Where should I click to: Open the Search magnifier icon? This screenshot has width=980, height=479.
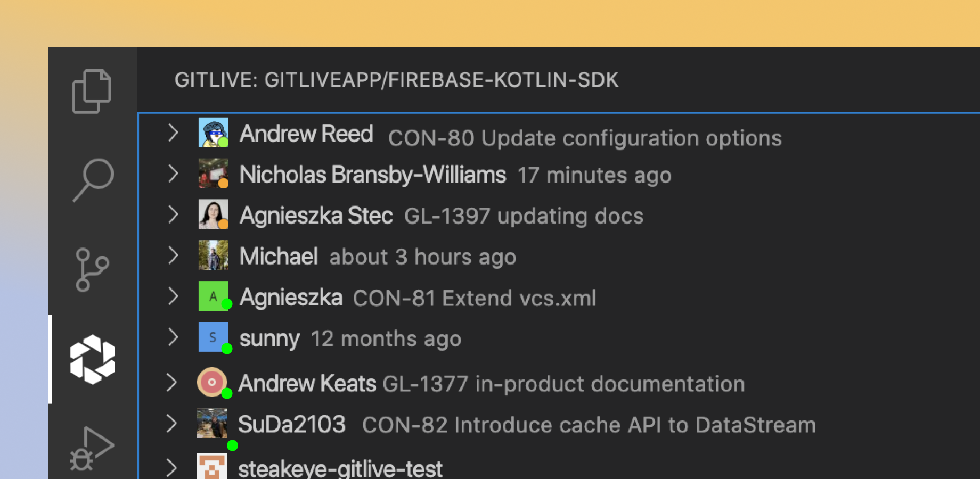click(93, 180)
